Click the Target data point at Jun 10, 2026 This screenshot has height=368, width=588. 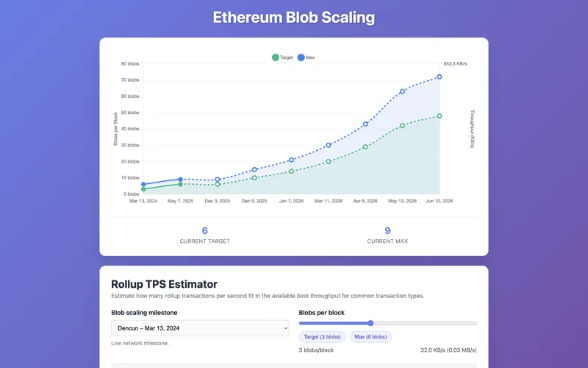[440, 116]
